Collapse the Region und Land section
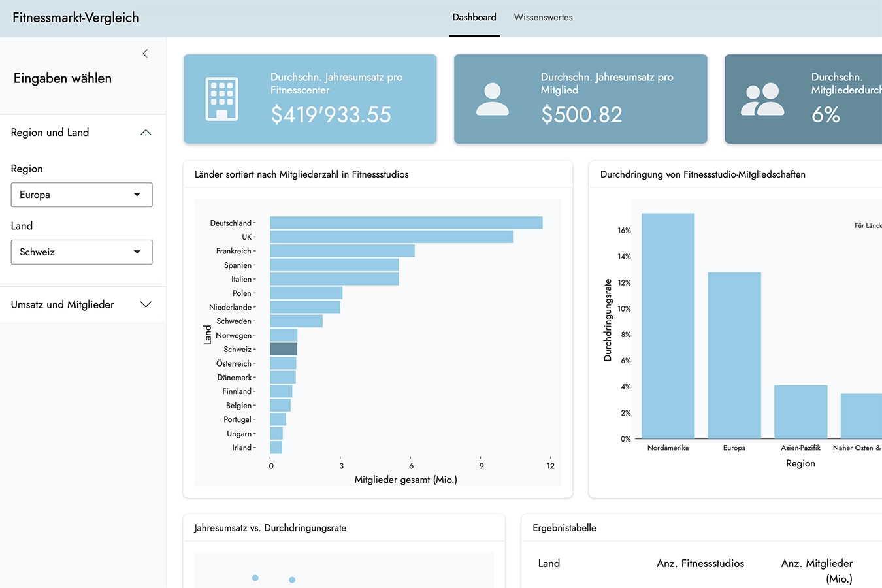Image resolution: width=882 pixels, height=588 pixels. coord(146,133)
